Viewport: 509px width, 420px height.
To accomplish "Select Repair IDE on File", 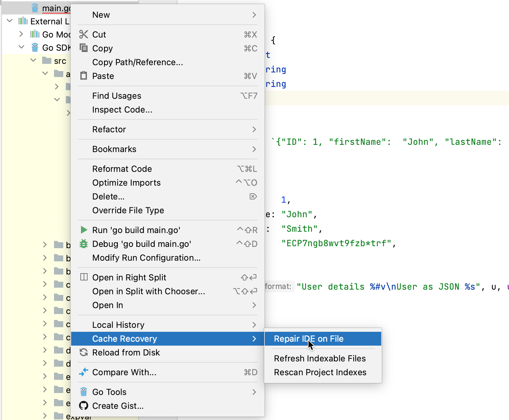I will (x=309, y=339).
